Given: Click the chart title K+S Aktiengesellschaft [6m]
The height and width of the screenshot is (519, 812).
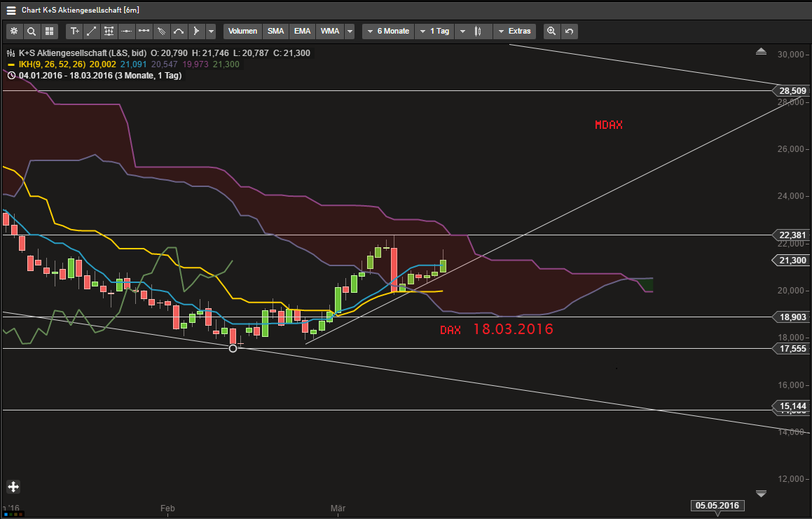Looking at the screenshot, I should [x=81, y=10].
